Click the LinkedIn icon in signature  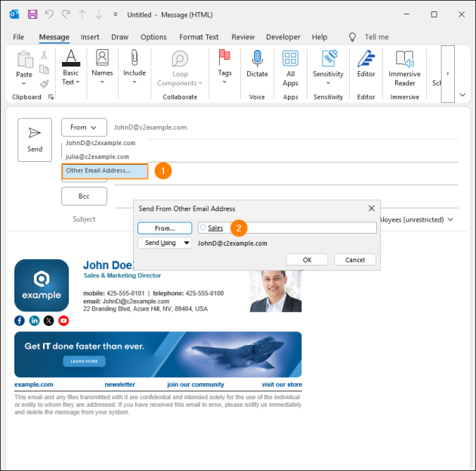pyautogui.click(x=34, y=321)
